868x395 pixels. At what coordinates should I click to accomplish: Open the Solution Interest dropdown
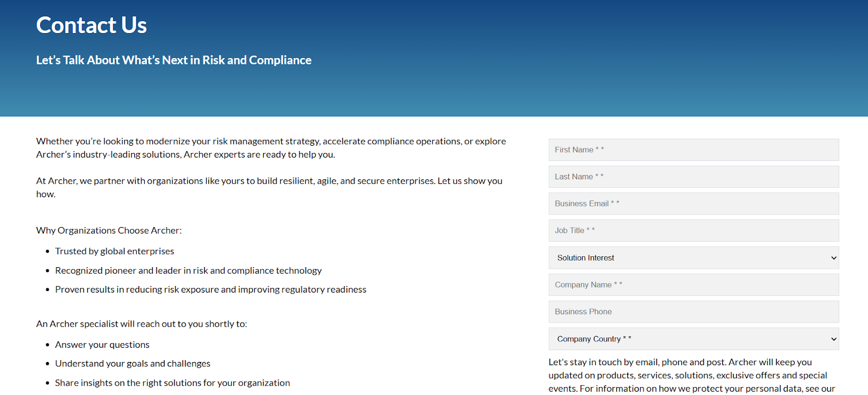693,258
